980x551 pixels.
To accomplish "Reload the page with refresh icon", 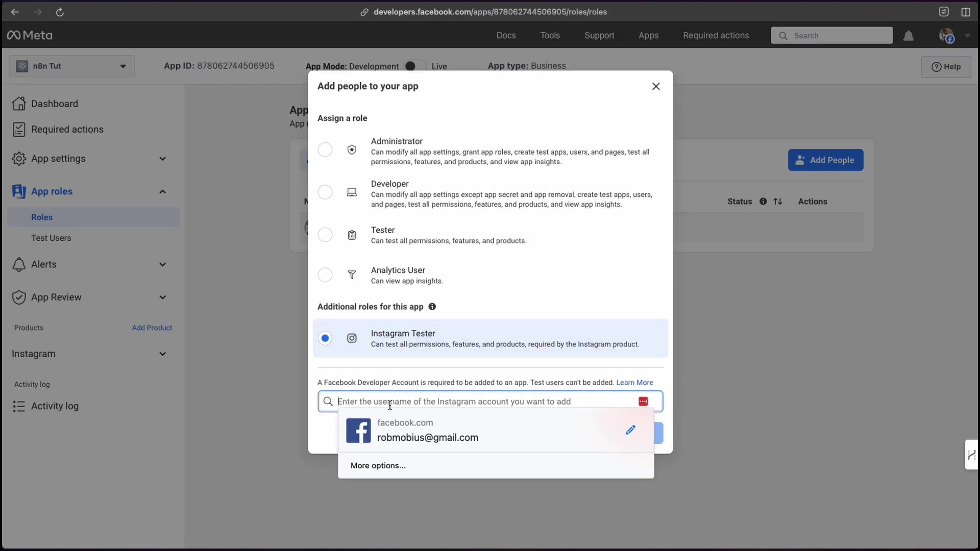I will pyautogui.click(x=60, y=12).
